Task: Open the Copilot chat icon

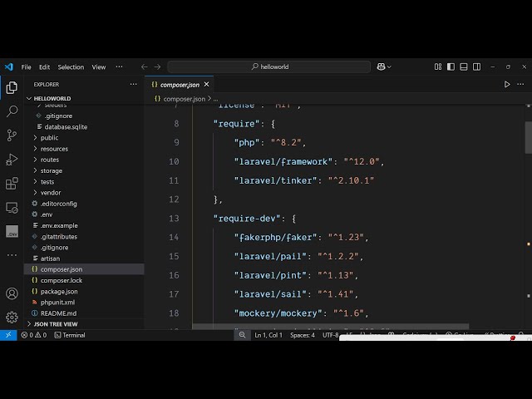Action: pyautogui.click(x=381, y=66)
